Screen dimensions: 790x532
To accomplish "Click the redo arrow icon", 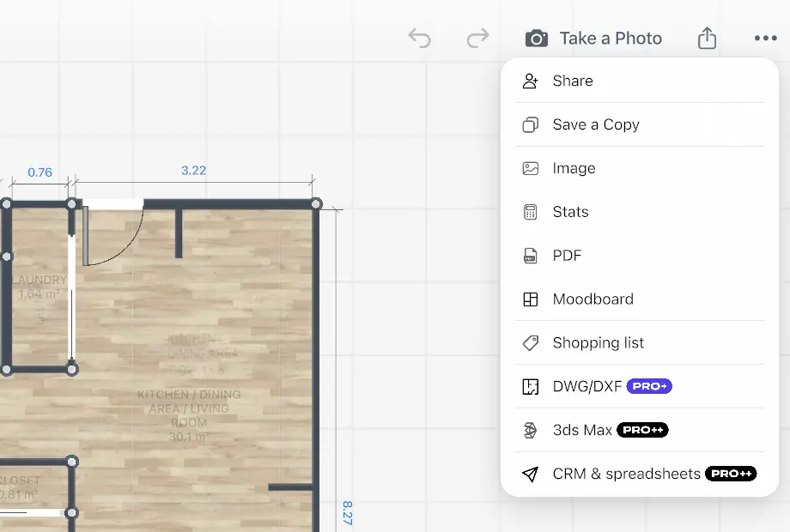I will [477, 39].
